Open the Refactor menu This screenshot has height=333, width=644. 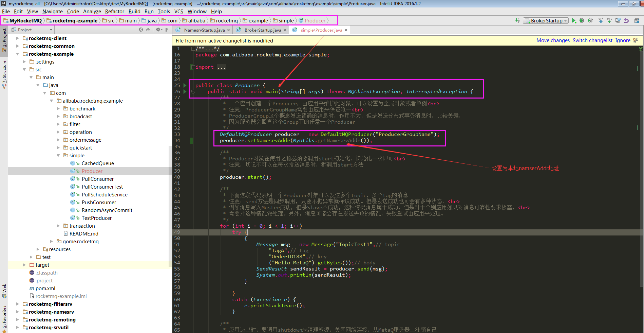[114, 12]
